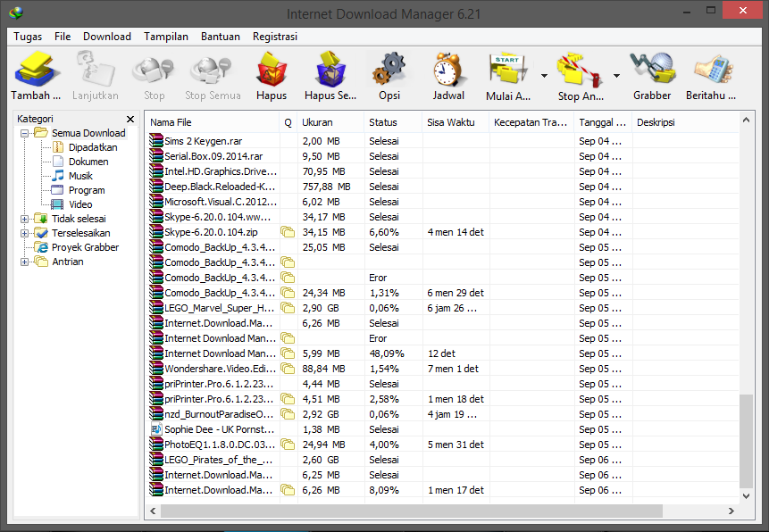The height and width of the screenshot is (532, 769).
Task: Click the Proyek Grabber icon in tree
Action: [x=41, y=247]
